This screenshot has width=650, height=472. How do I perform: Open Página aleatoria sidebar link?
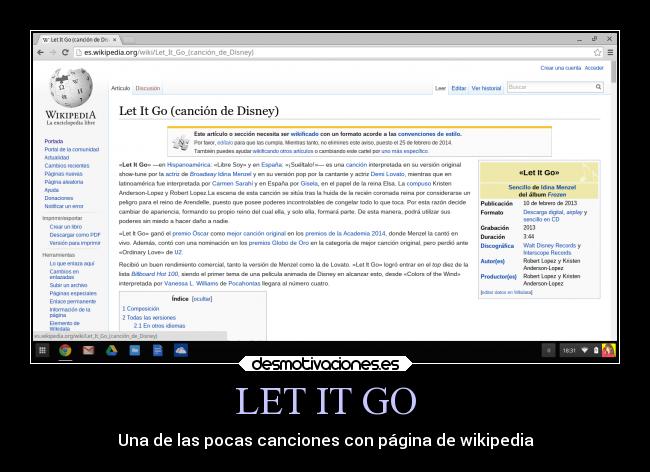tap(64, 182)
